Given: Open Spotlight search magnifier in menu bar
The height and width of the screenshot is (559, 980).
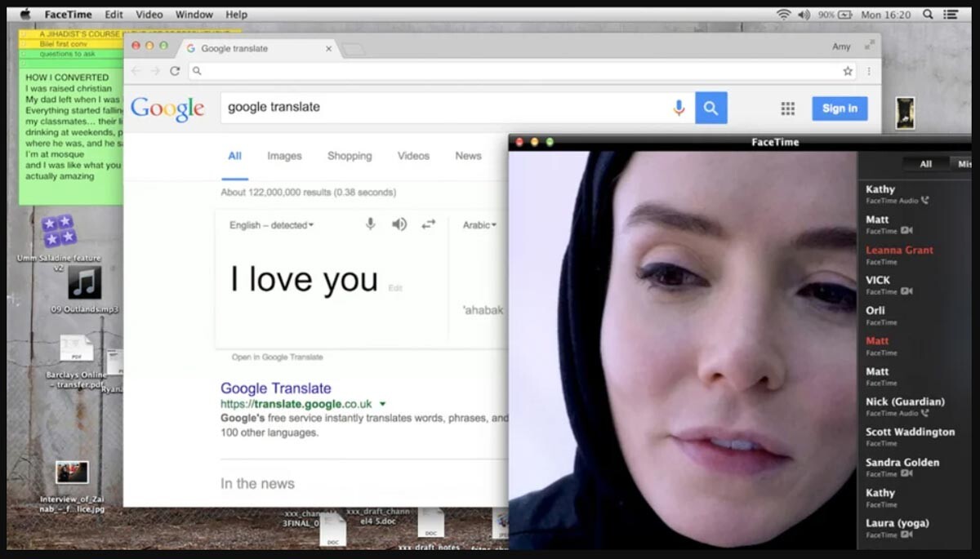Looking at the screenshot, I should pyautogui.click(x=928, y=15).
